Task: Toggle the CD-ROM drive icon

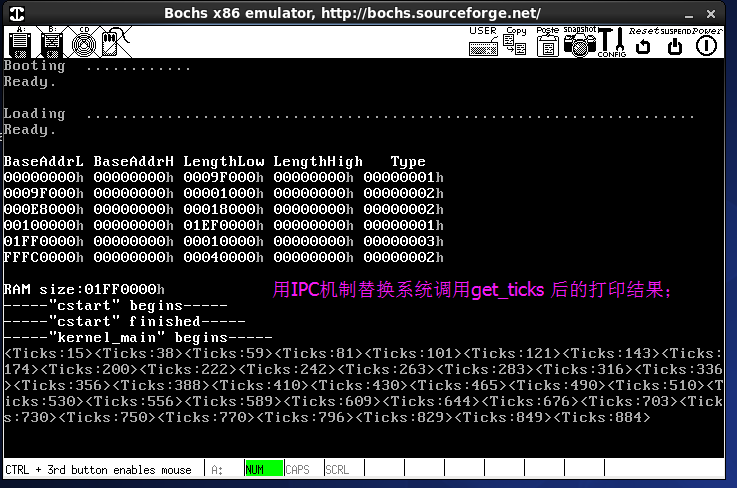Action: pos(84,42)
